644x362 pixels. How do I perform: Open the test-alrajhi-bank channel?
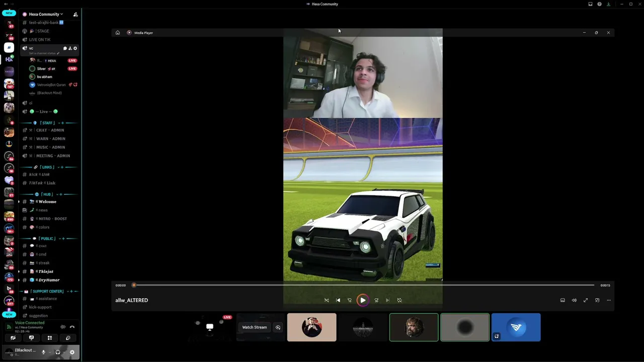coord(50,23)
